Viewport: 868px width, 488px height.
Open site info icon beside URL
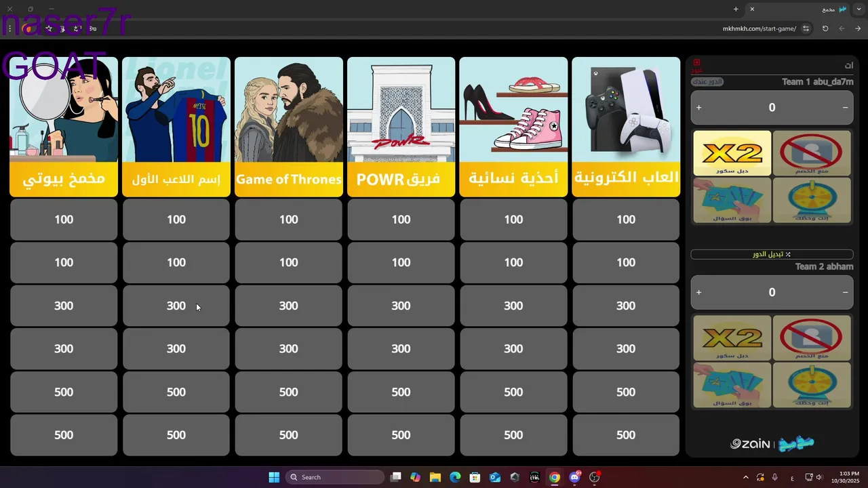pos(806,28)
